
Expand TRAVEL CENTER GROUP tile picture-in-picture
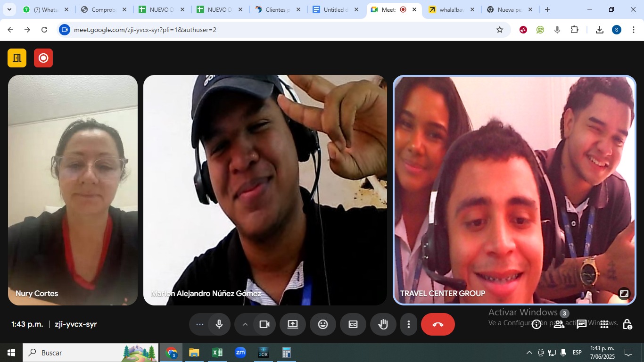tap(624, 294)
